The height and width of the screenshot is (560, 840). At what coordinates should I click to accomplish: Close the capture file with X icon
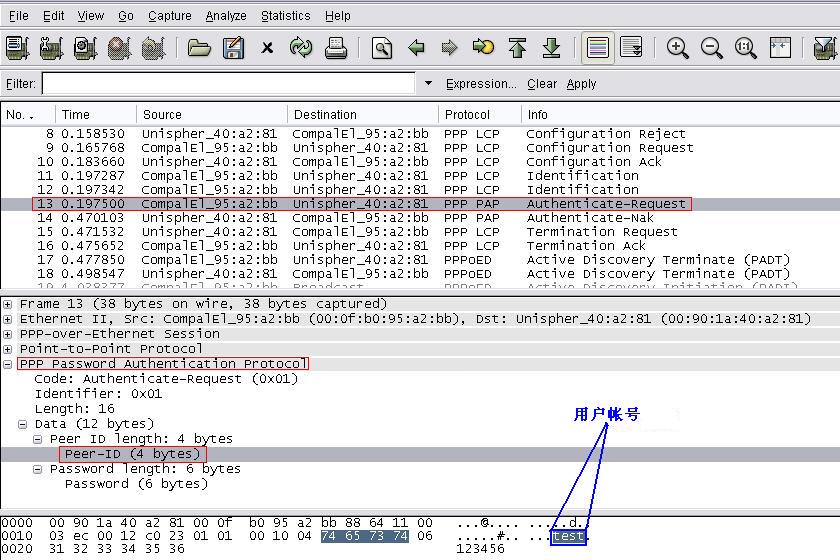click(267, 47)
